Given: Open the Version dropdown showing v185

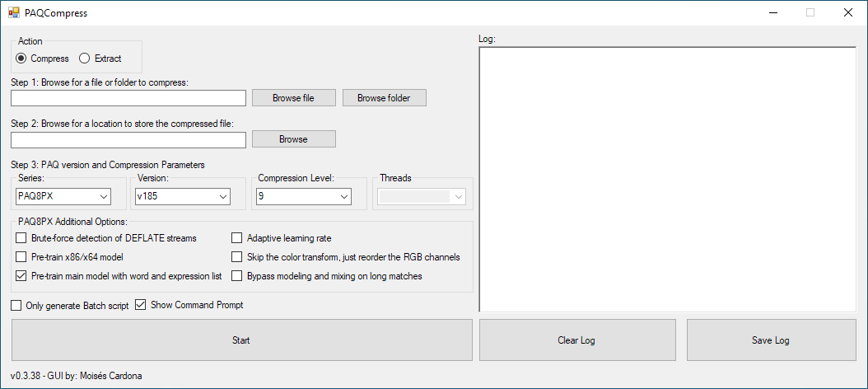Looking at the screenshot, I should 183,196.
